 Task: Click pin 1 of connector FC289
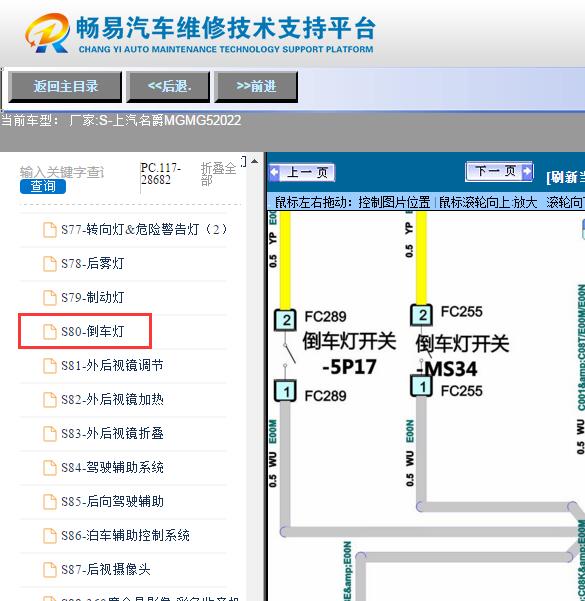click(x=286, y=391)
